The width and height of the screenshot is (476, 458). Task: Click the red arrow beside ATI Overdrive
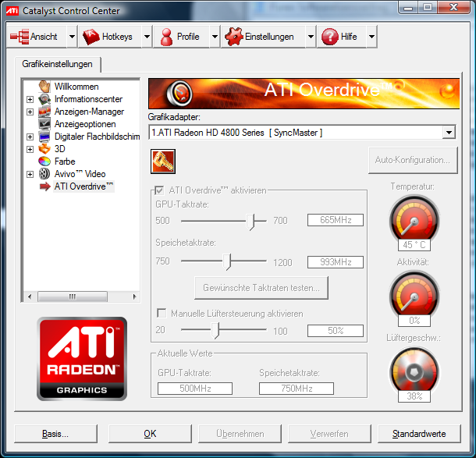[45, 186]
